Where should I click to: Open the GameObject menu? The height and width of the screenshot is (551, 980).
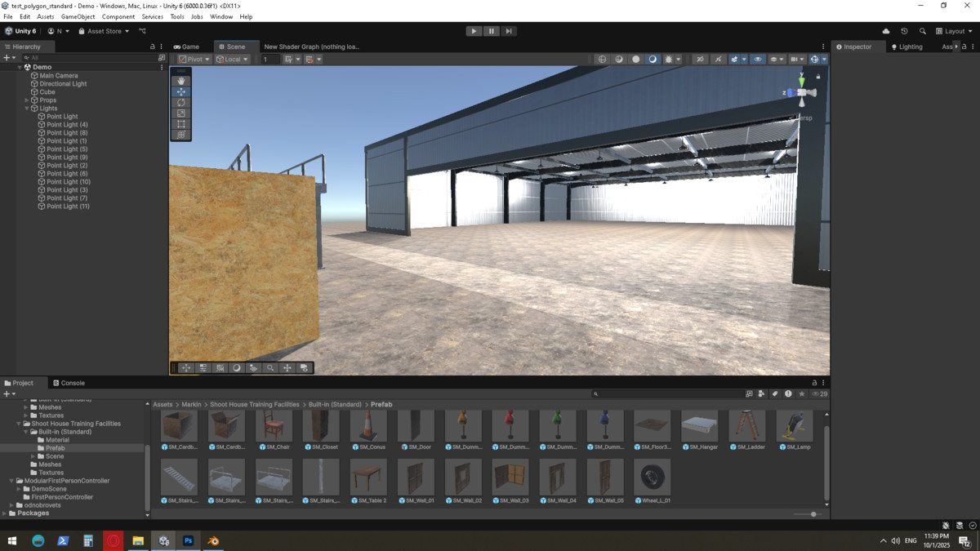pyautogui.click(x=78, y=16)
